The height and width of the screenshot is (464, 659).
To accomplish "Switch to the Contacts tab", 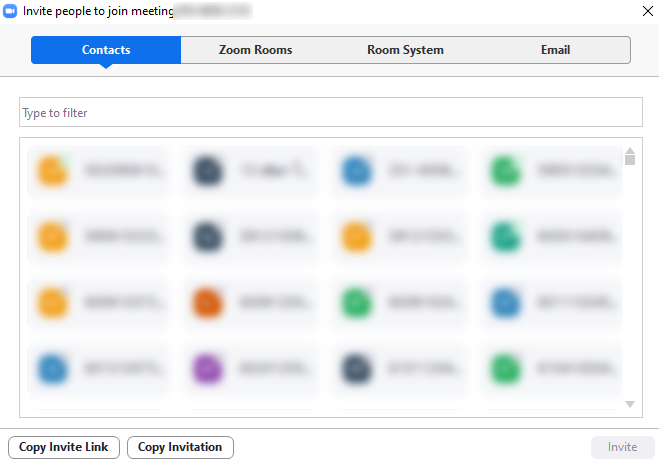I will point(106,50).
